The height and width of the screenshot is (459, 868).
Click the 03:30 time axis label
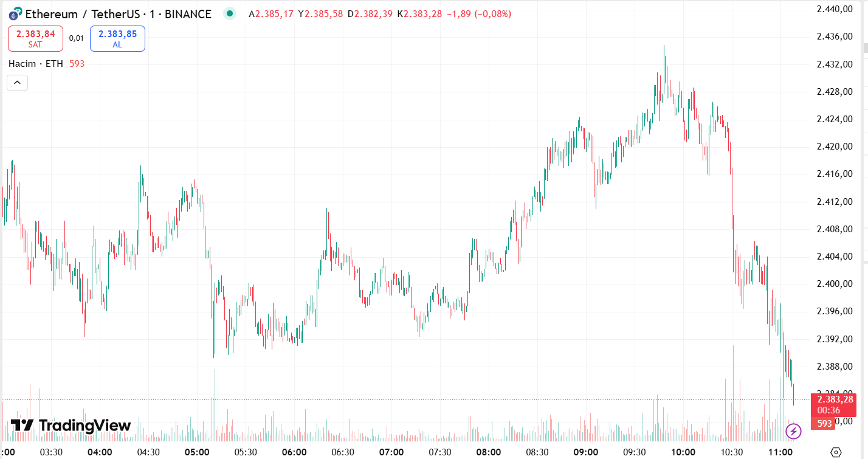tap(51, 452)
